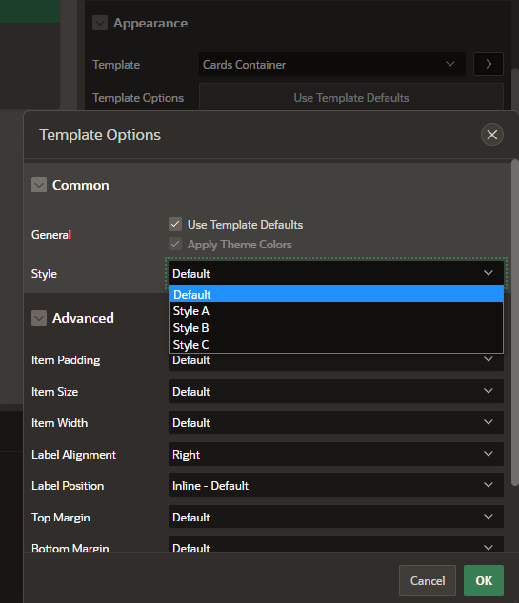
Task: Open the Top Margin dropdown
Action: [x=336, y=517]
